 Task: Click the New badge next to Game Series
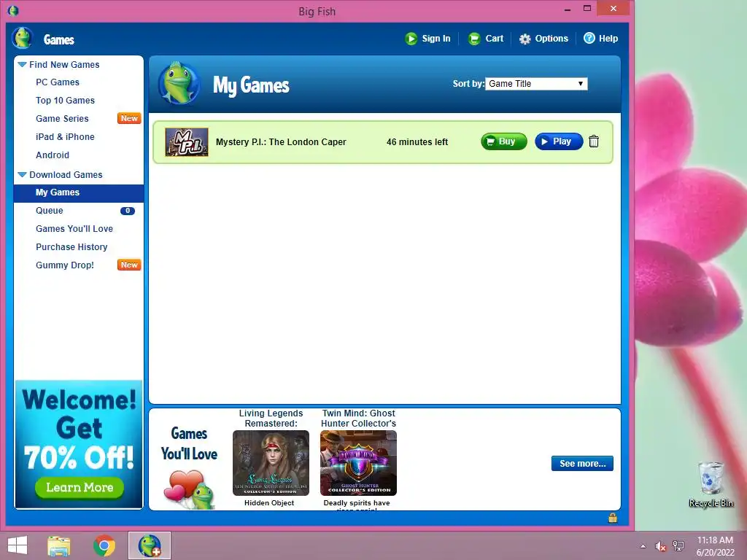129,118
